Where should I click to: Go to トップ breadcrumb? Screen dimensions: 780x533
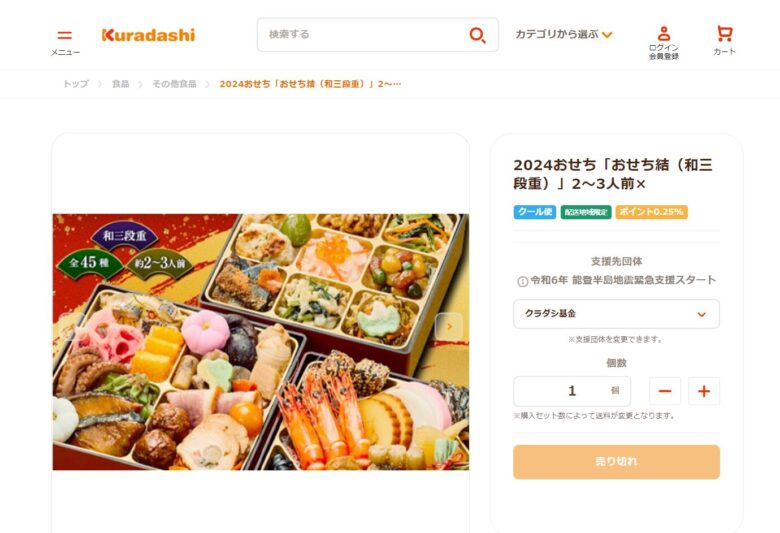pyautogui.click(x=76, y=84)
